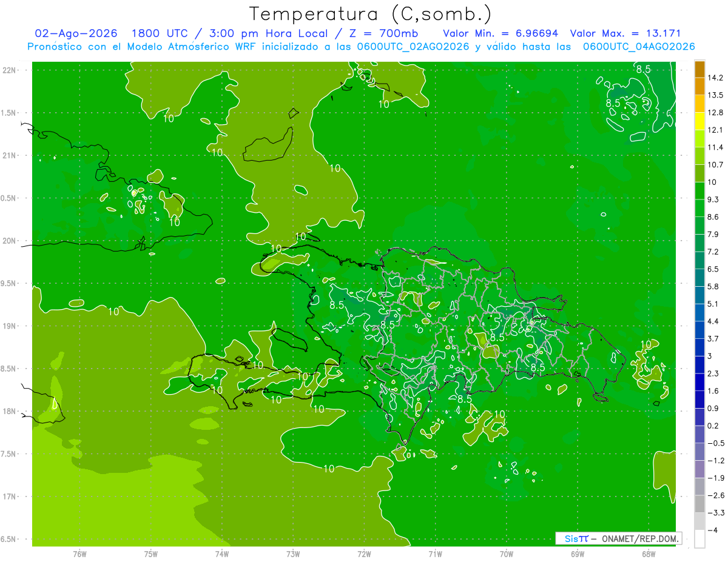Click the '9.3' colorbar value
This screenshot has height=562, width=728.
[x=713, y=199]
